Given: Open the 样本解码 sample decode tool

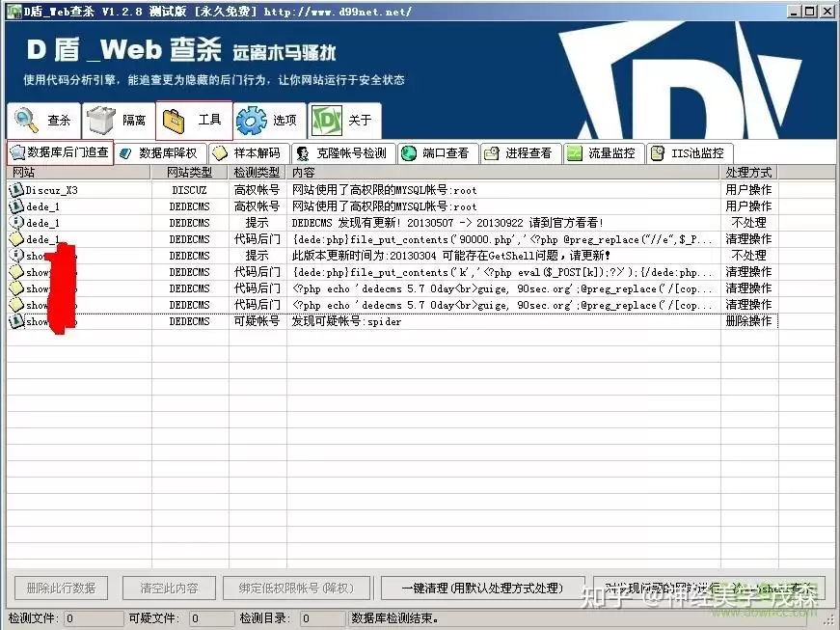Looking at the screenshot, I should (x=249, y=153).
